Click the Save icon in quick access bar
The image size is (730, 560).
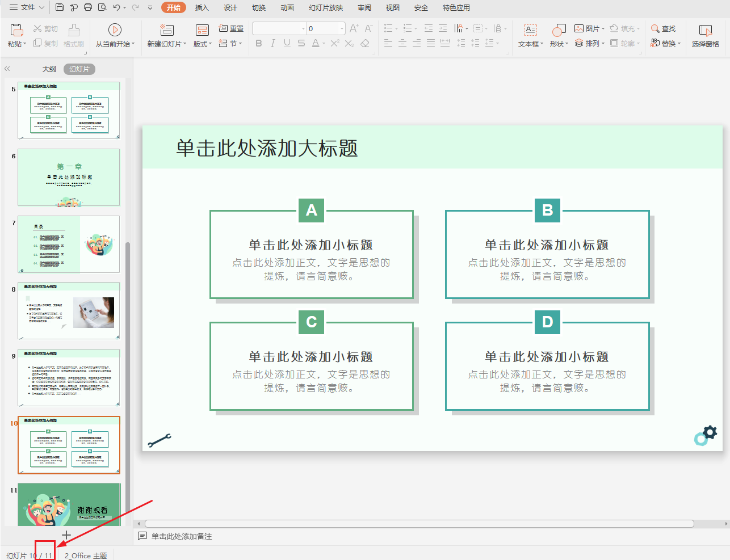pyautogui.click(x=60, y=7)
